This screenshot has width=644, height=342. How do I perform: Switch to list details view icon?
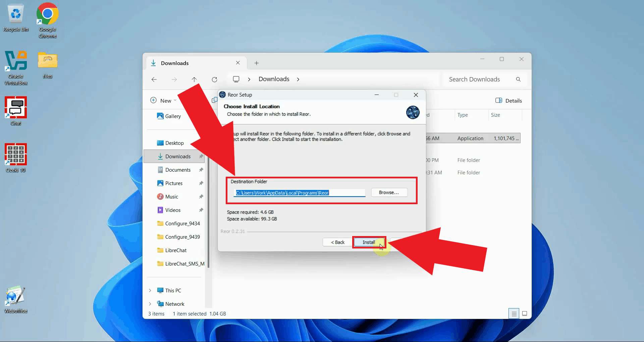(514, 313)
